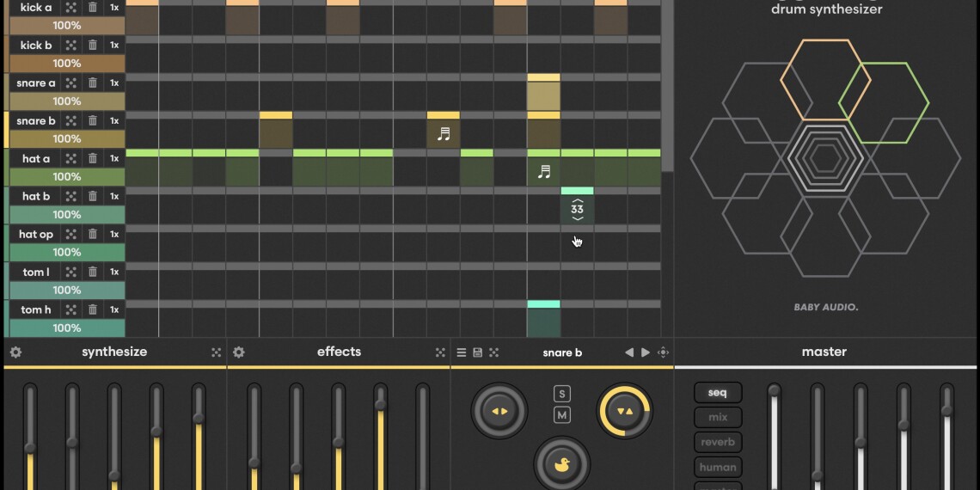Click the trash icon for tom l
Viewport: 980px width, 490px height.
[93, 273]
